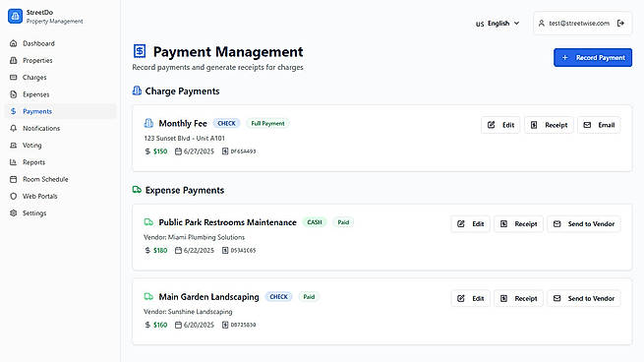Open Notifications from sidebar
The image size is (644, 362).
[x=60, y=128]
